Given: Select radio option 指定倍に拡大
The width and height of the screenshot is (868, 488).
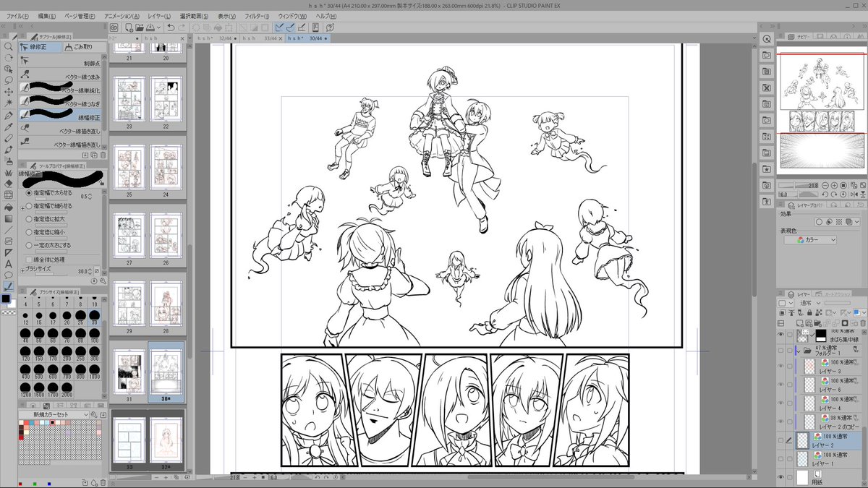Looking at the screenshot, I should coord(29,219).
